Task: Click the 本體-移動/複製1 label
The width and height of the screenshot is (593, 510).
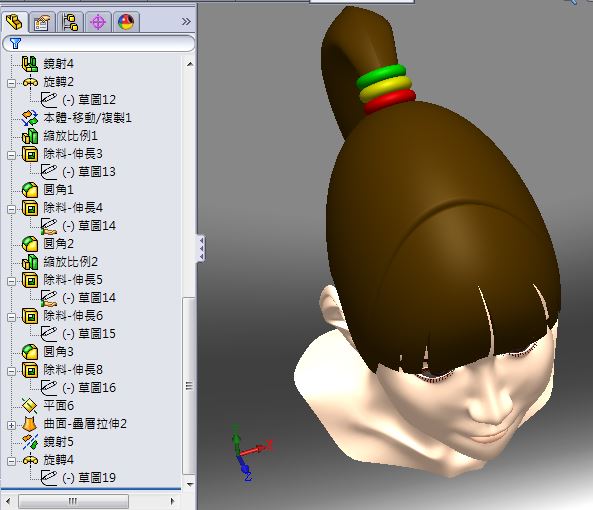Action: [87, 118]
